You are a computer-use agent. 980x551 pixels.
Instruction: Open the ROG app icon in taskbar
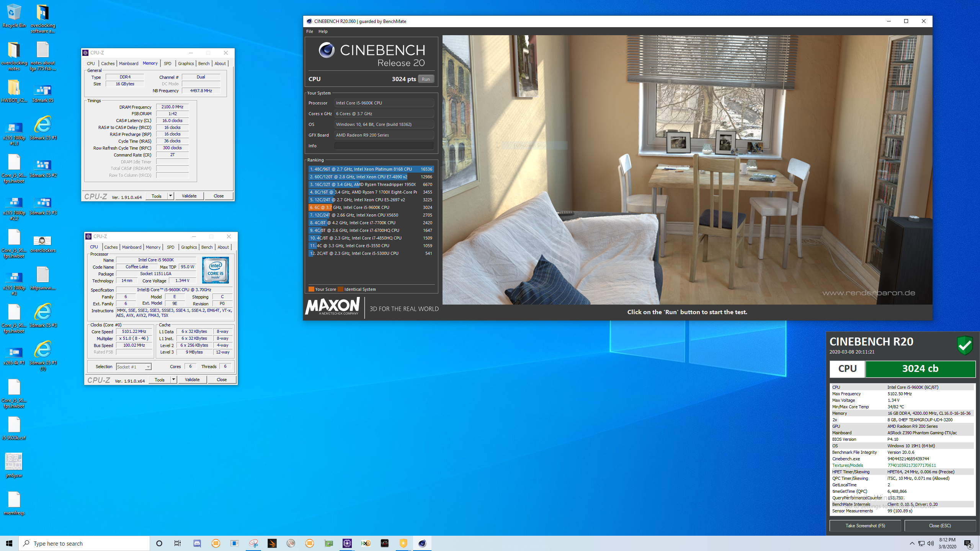[x=385, y=543]
